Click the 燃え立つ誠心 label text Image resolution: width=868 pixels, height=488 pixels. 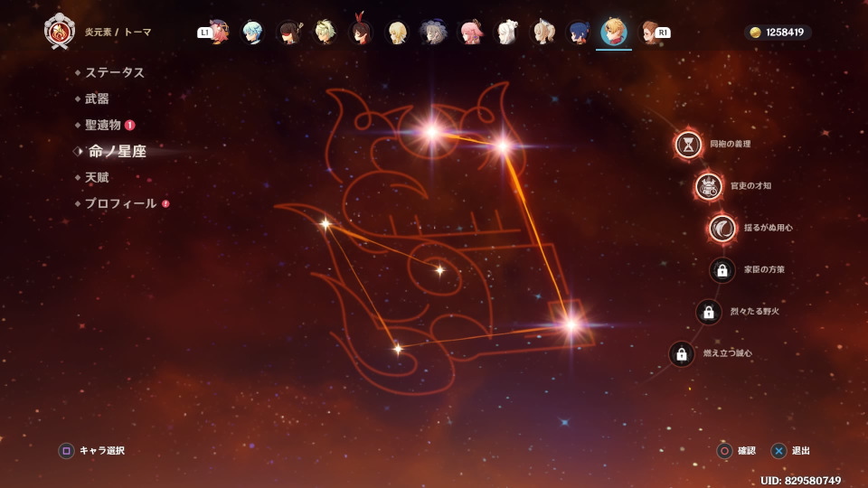pyautogui.click(x=727, y=353)
